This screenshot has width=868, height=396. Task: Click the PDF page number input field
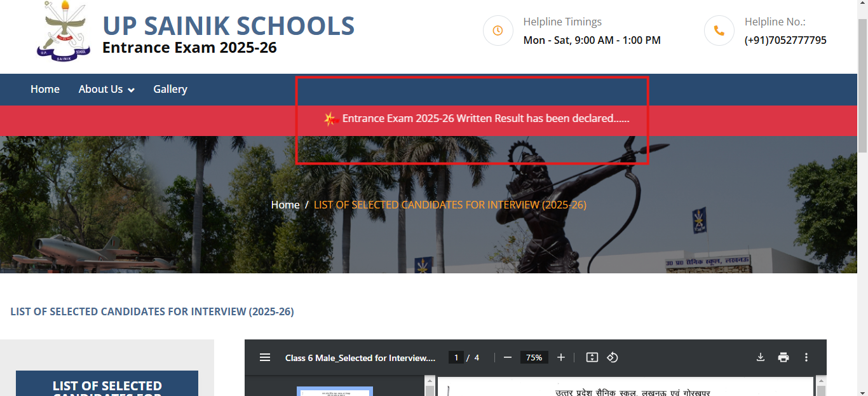click(x=456, y=357)
